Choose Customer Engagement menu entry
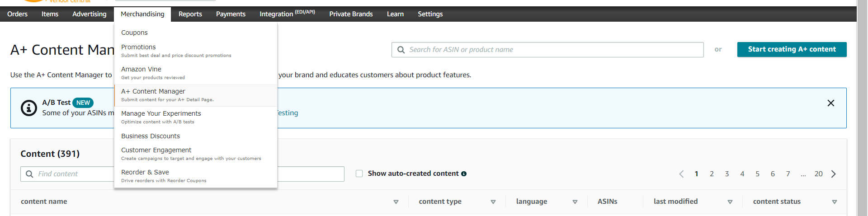Viewport: 868px width, 216px height. [x=196, y=154]
